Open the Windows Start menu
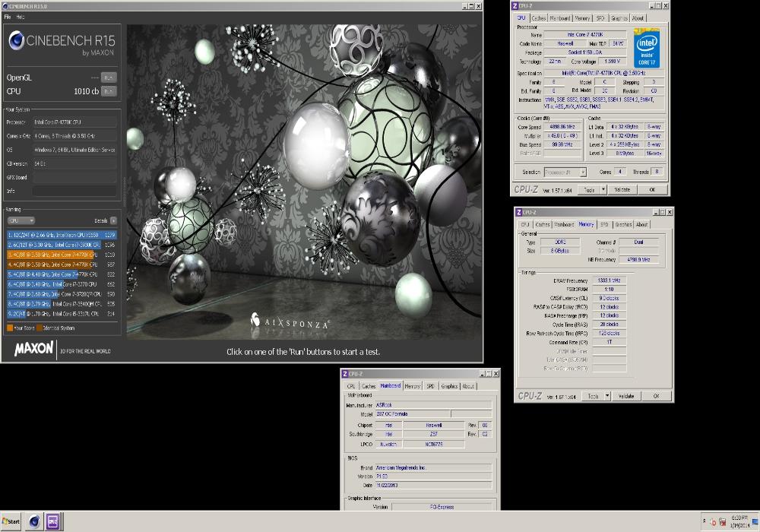 pyautogui.click(x=11, y=521)
